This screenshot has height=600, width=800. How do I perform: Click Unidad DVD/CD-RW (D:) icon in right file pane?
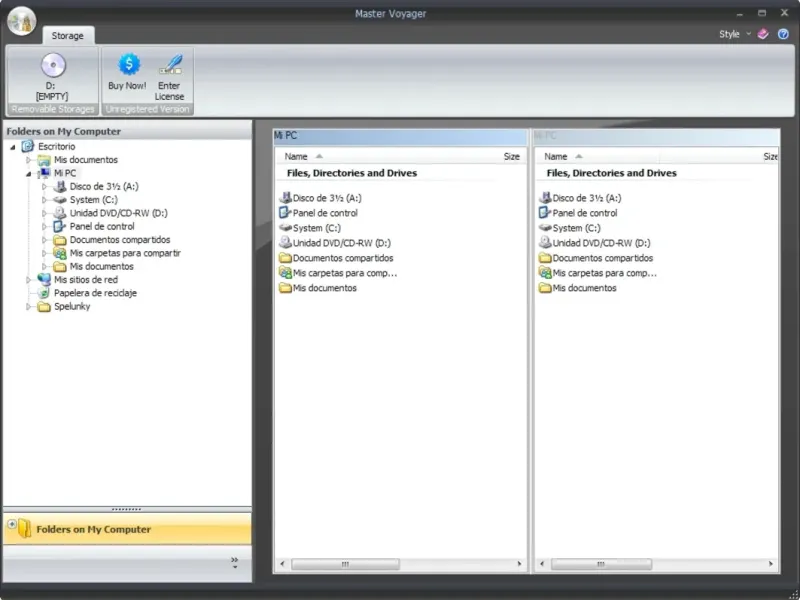(x=545, y=243)
